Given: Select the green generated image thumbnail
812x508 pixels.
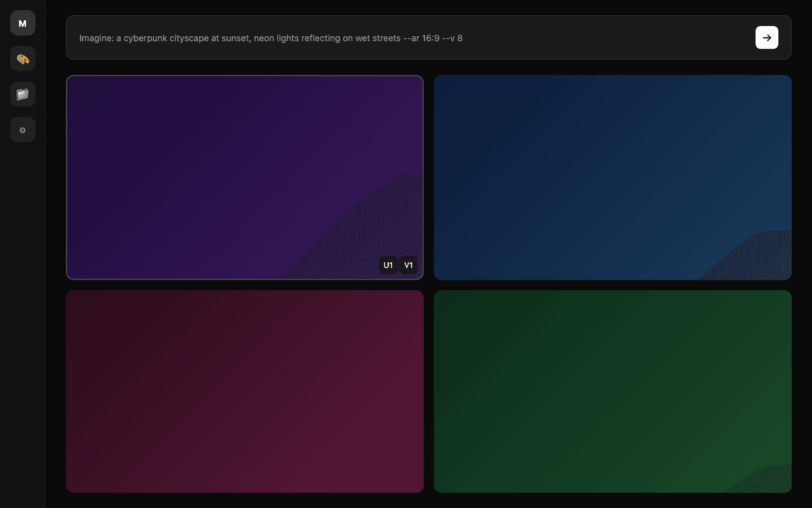Looking at the screenshot, I should coord(613,391).
